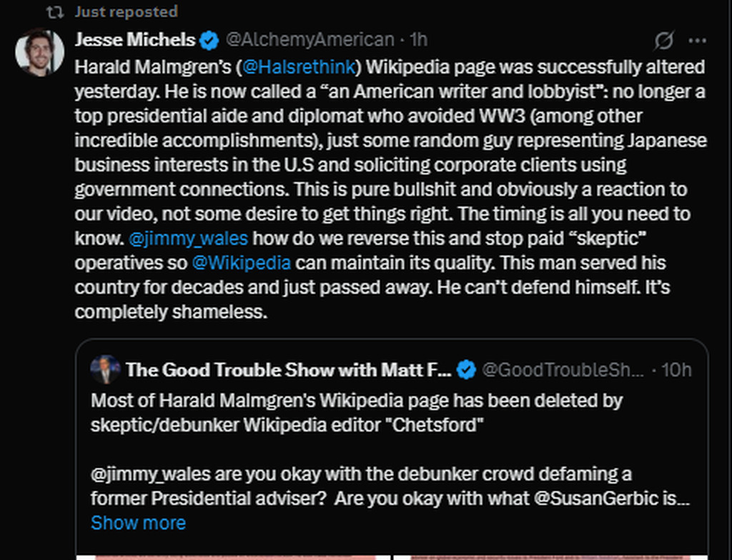The image size is (732, 560).
Task: Open the @Halsrethink mention link
Action: tap(298, 67)
